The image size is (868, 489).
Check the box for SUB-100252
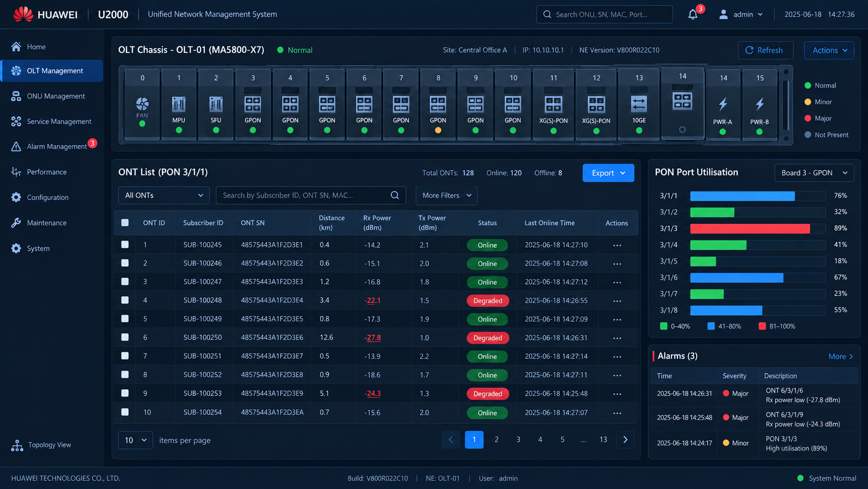click(x=125, y=374)
